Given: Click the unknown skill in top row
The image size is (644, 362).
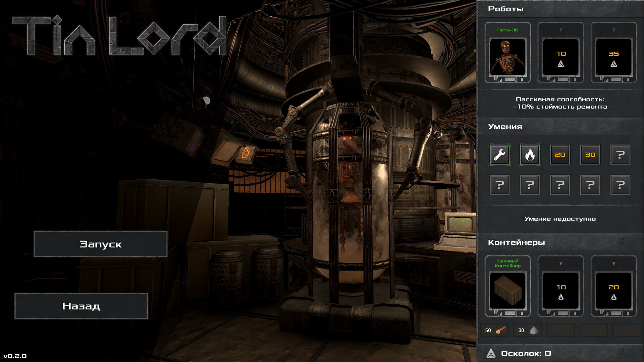Looking at the screenshot, I should point(620,155).
